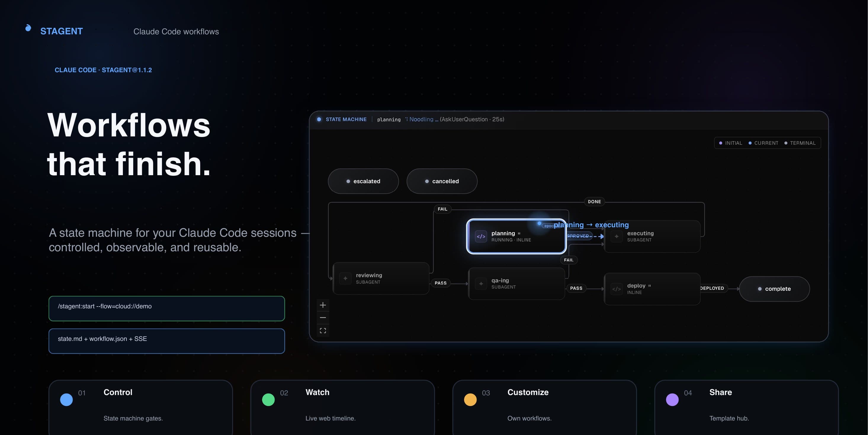
Task: Click the reviewing node sparkle icon
Action: tap(345, 278)
